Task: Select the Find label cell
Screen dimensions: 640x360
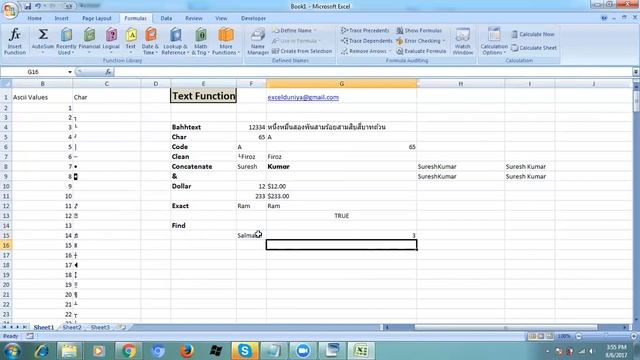Action: point(203,225)
